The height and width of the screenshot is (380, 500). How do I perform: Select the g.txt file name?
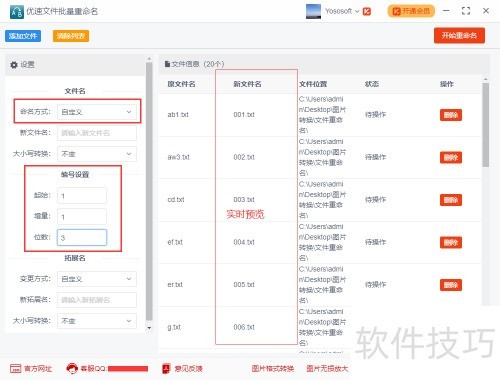[174, 327]
